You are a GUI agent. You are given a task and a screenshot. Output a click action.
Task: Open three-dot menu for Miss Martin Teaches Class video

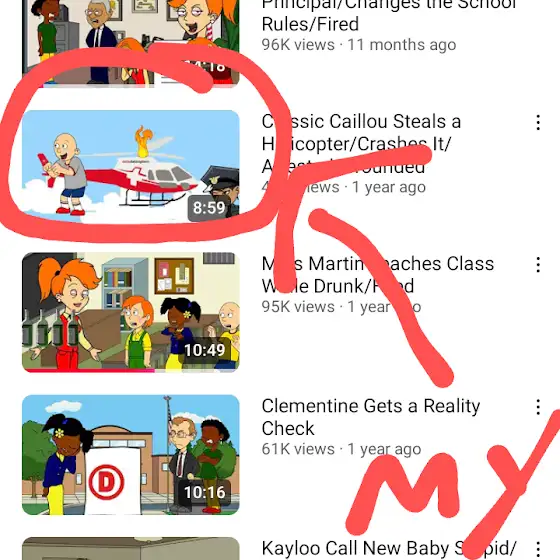pyautogui.click(x=538, y=265)
